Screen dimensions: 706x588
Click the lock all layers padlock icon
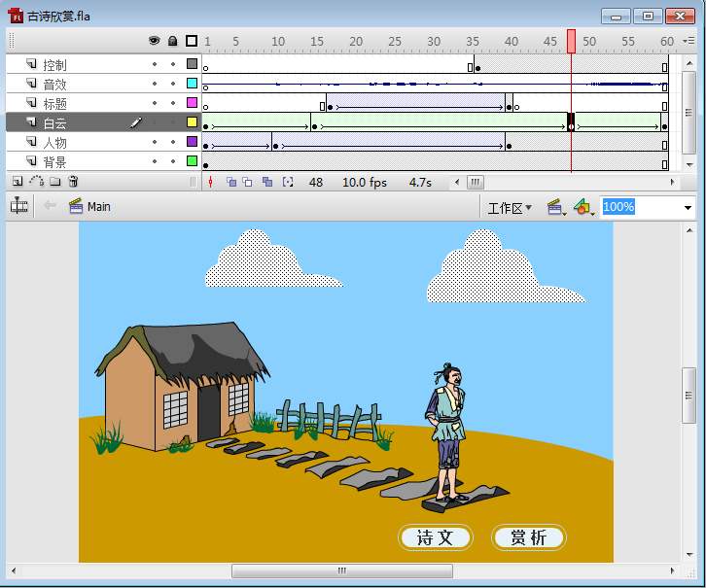(172, 41)
